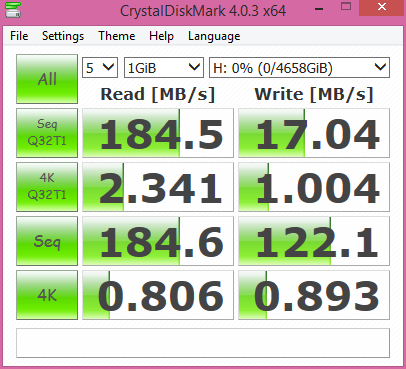This screenshot has width=406, height=369.
Task: Expand the test count dropdown showing 5
Action: tap(100, 68)
